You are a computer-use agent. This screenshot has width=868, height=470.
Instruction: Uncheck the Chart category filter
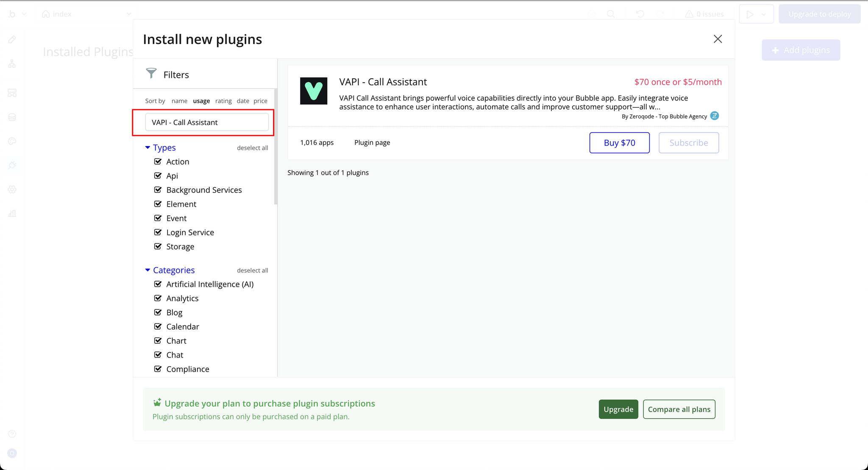pyautogui.click(x=158, y=340)
